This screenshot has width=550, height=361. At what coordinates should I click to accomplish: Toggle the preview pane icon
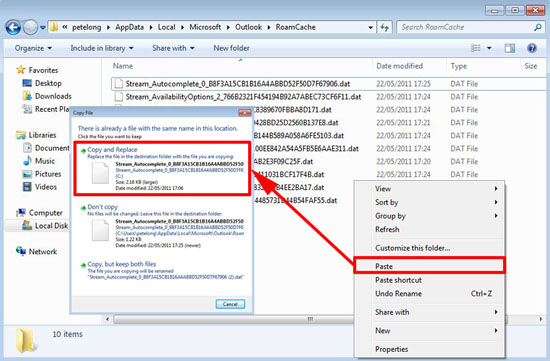[x=510, y=48]
